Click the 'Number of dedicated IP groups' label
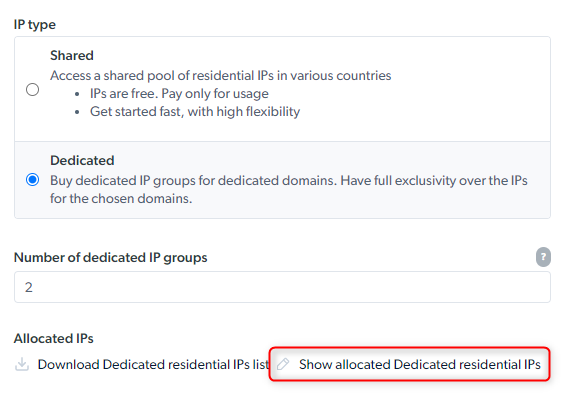This screenshot has height=393, width=583. click(x=110, y=257)
